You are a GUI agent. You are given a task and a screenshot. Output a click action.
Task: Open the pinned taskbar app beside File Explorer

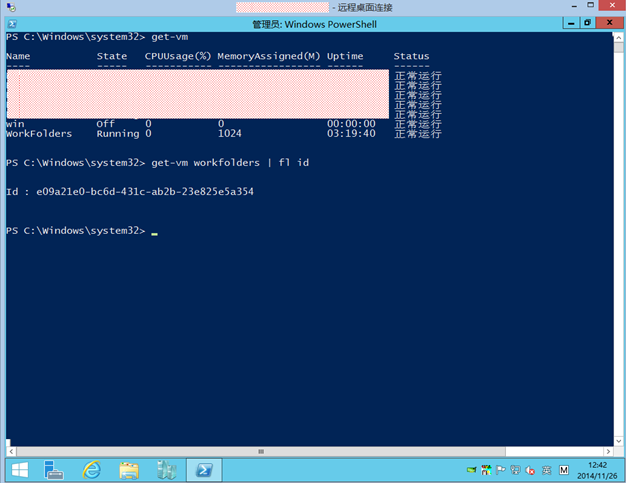point(166,469)
